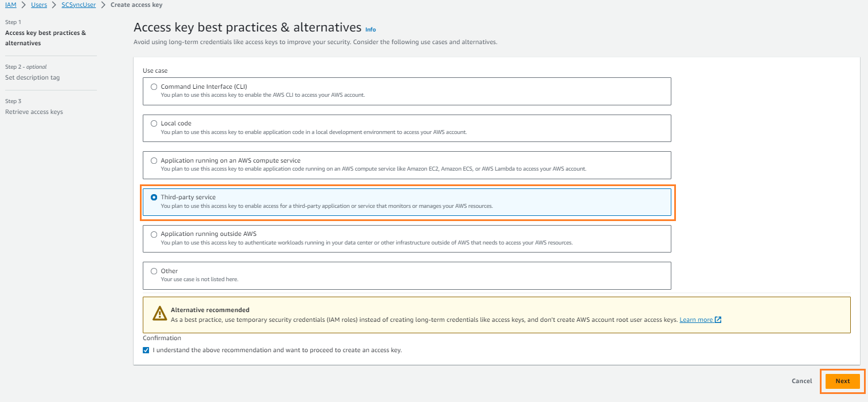Click the warning triangle in Alternative recommended banner

159,313
